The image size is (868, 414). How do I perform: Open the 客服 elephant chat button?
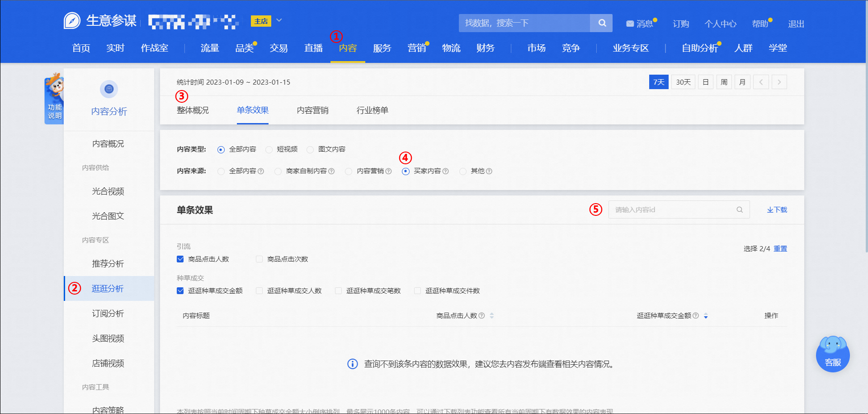point(833,354)
